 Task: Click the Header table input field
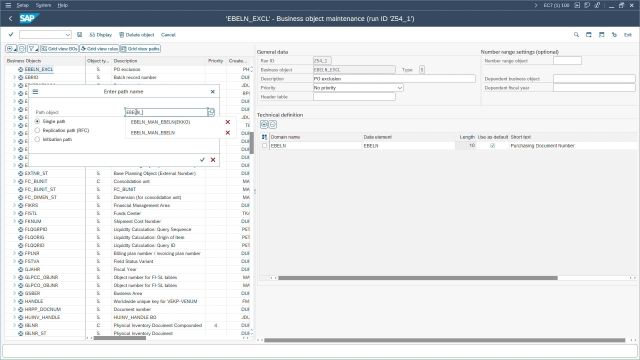354,97
